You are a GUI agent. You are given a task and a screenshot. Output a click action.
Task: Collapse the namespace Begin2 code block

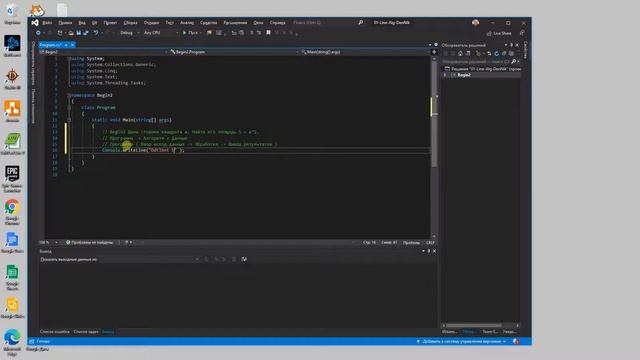pos(69,95)
